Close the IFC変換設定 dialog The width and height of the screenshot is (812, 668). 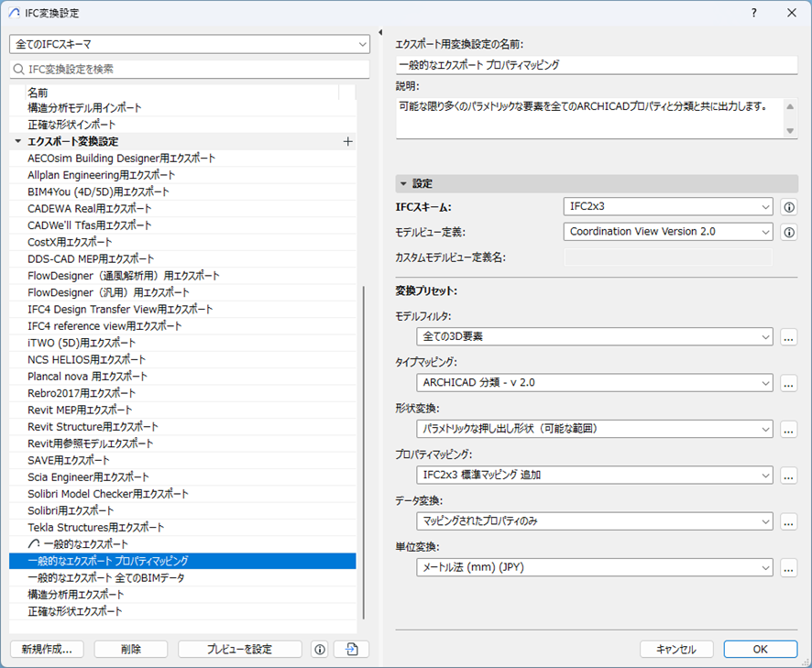coord(792,13)
